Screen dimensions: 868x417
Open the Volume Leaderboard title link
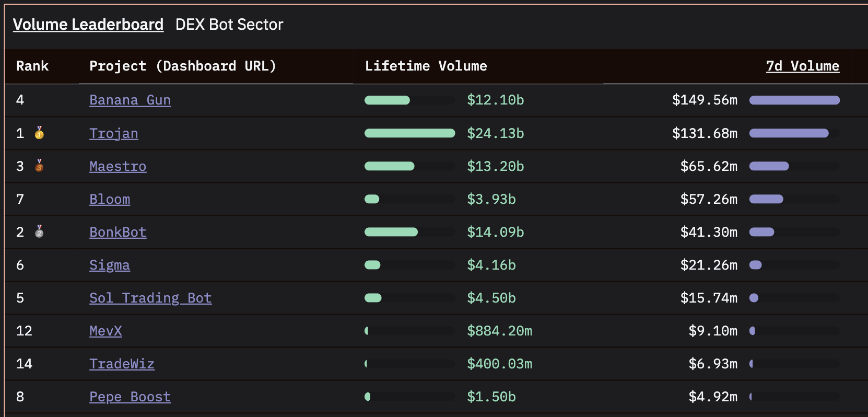click(88, 25)
